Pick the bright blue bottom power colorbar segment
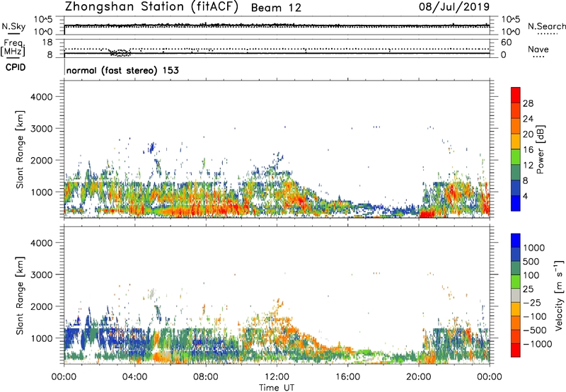Viewport: 566px width, 392px height. [516, 204]
